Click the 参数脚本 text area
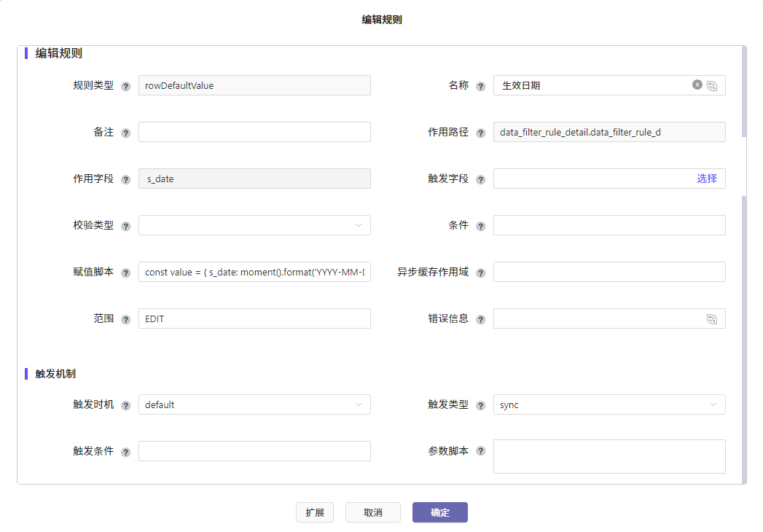The width and height of the screenshot is (763, 532). [x=609, y=456]
